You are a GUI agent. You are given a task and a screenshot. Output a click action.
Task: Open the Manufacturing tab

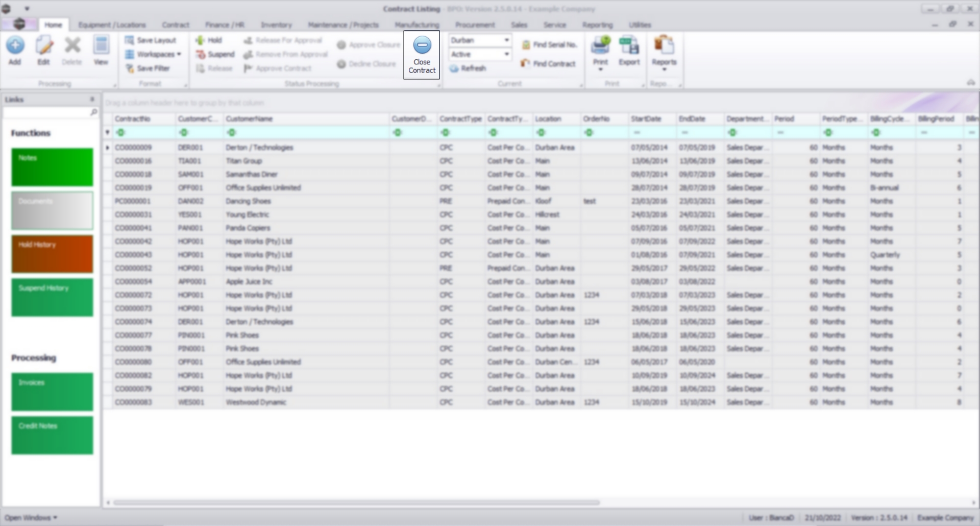[416, 25]
